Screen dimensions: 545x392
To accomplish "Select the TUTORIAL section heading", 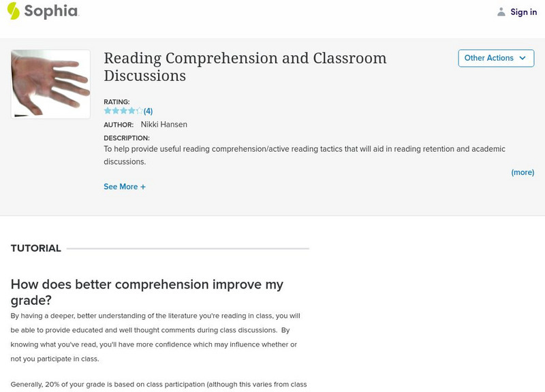I will coord(36,248).
